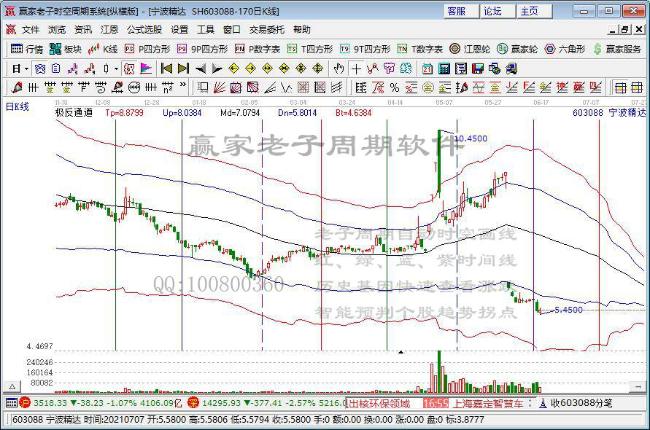
Task: Open 赢家服务 service
Action: pos(617,49)
